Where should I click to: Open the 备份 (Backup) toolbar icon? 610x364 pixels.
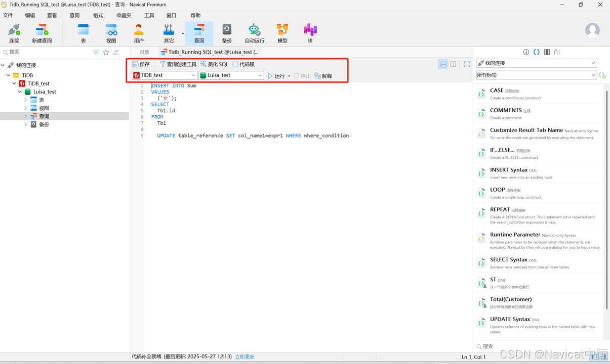coord(227,33)
